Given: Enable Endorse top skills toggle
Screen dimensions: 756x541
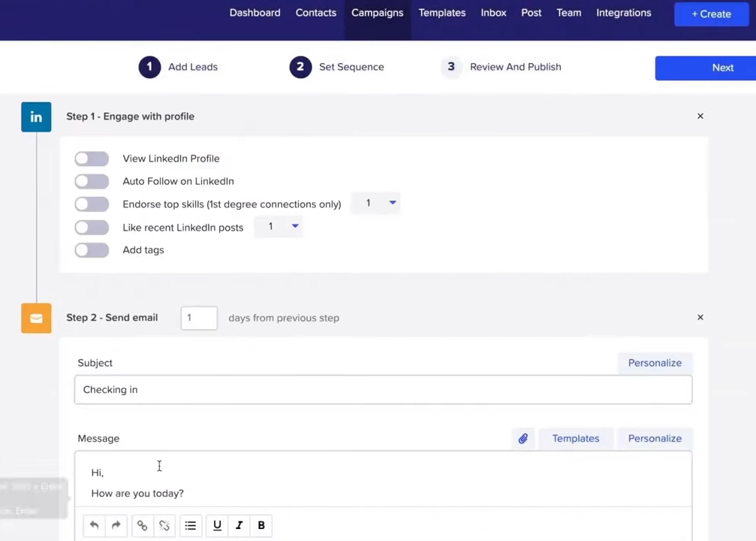Looking at the screenshot, I should click(92, 204).
